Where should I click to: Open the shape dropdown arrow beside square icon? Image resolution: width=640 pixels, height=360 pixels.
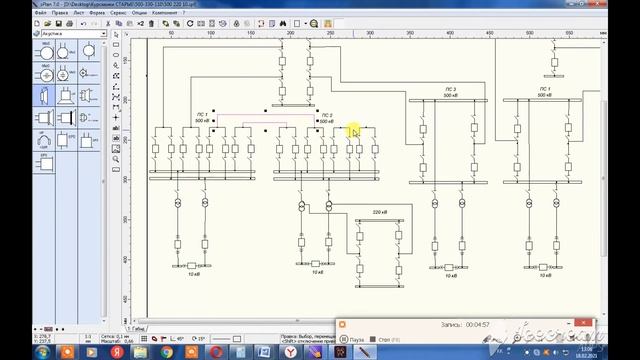(305, 24)
